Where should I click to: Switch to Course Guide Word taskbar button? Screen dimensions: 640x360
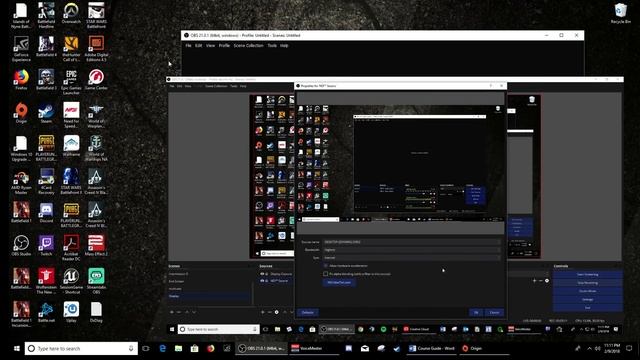(x=432, y=349)
